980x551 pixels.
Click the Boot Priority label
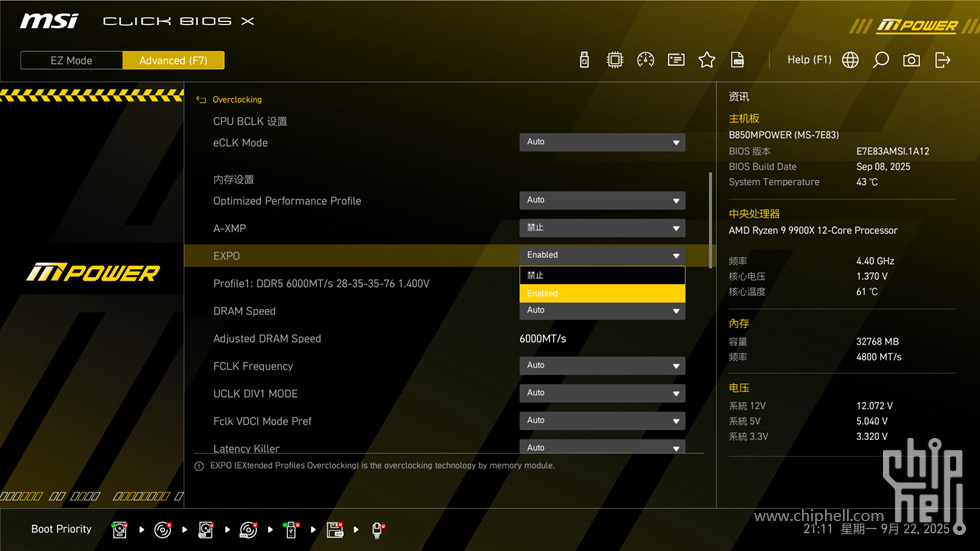pos(61,529)
